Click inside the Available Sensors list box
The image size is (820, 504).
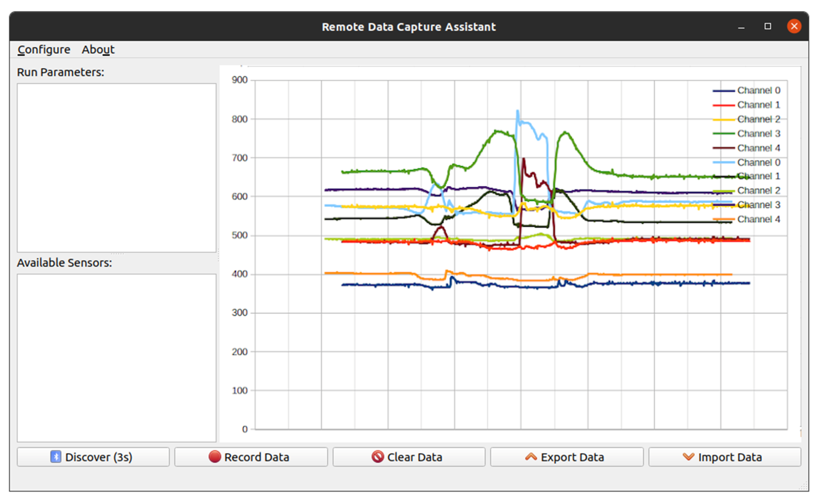[x=117, y=358]
